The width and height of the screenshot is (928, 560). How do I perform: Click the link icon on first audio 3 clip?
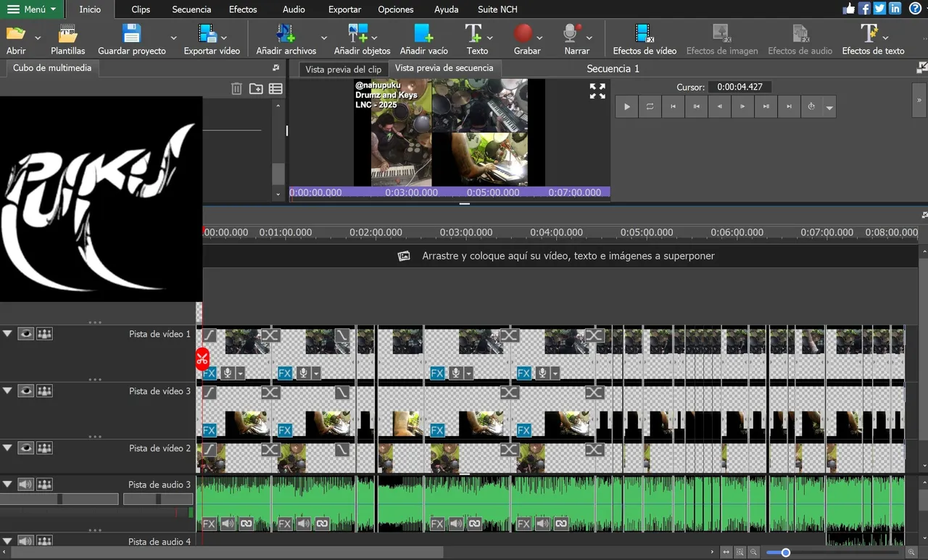coord(246,524)
